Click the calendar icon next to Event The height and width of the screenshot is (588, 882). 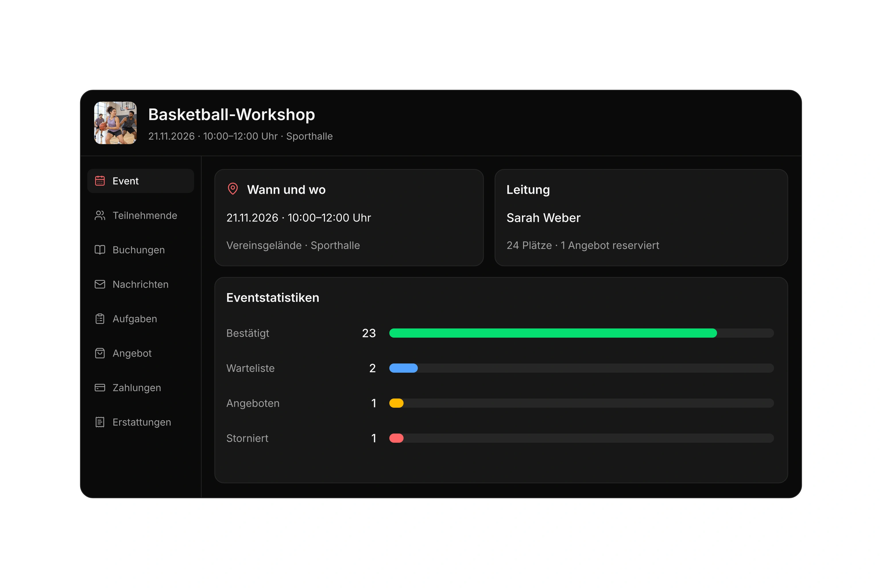[x=100, y=181]
